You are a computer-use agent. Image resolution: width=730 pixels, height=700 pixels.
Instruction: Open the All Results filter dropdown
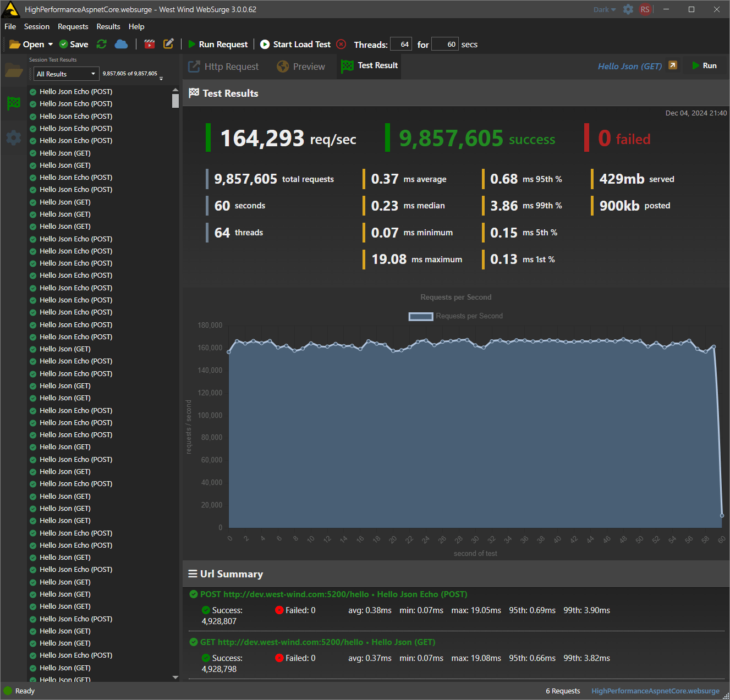coord(66,74)
